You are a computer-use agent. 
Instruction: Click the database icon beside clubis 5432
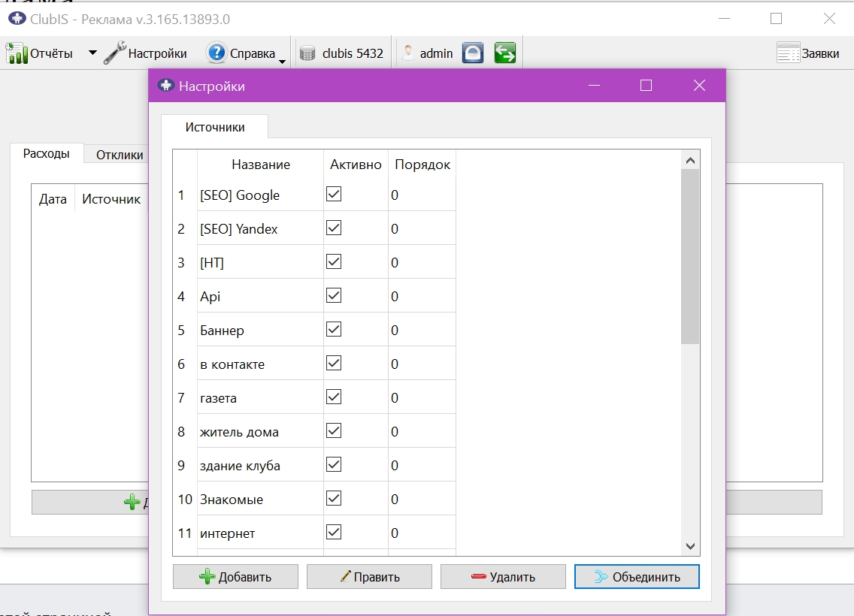point(307,53)
